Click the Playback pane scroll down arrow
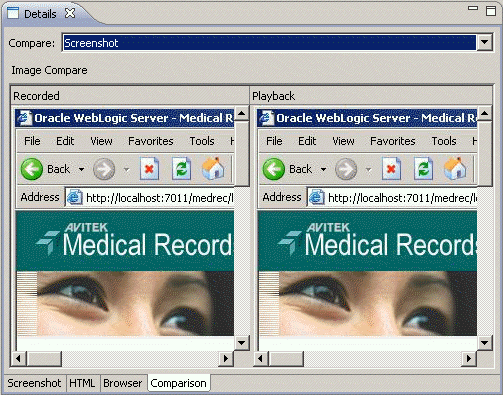Viewport: 503px width, 395px height. coord(485,342)
